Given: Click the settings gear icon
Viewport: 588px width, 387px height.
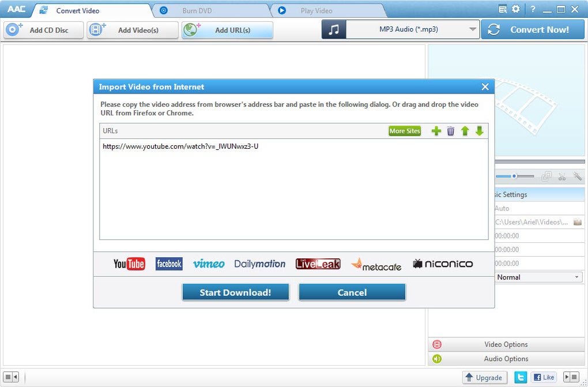Looking at the screenshot, I should [515, 9].
